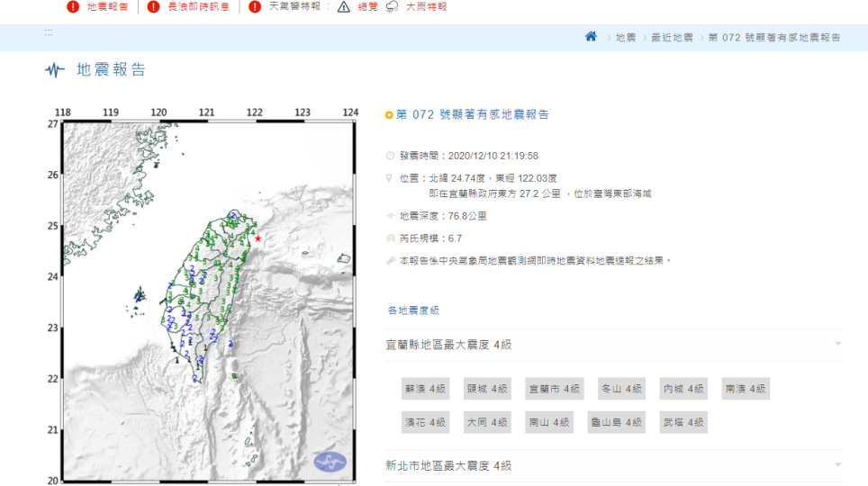Open the 地震 breadcrumb item
This screenshot has width=868, height=486.
coord(625,38)
